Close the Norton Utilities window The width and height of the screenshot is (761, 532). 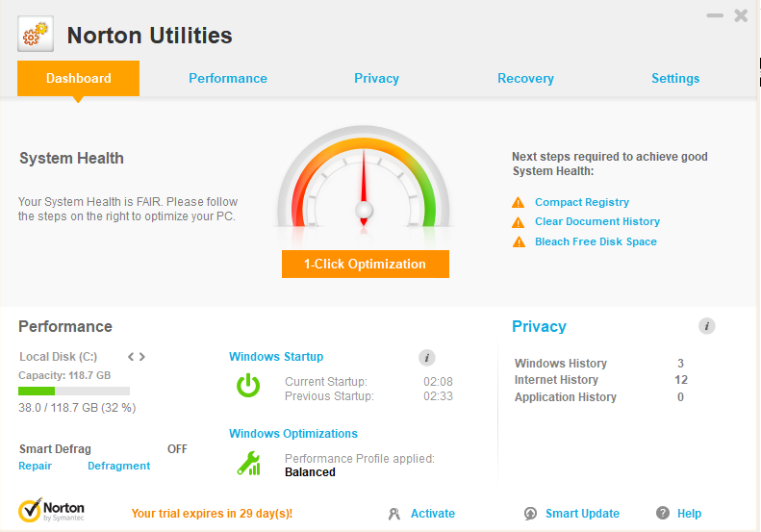coord(741,15)
